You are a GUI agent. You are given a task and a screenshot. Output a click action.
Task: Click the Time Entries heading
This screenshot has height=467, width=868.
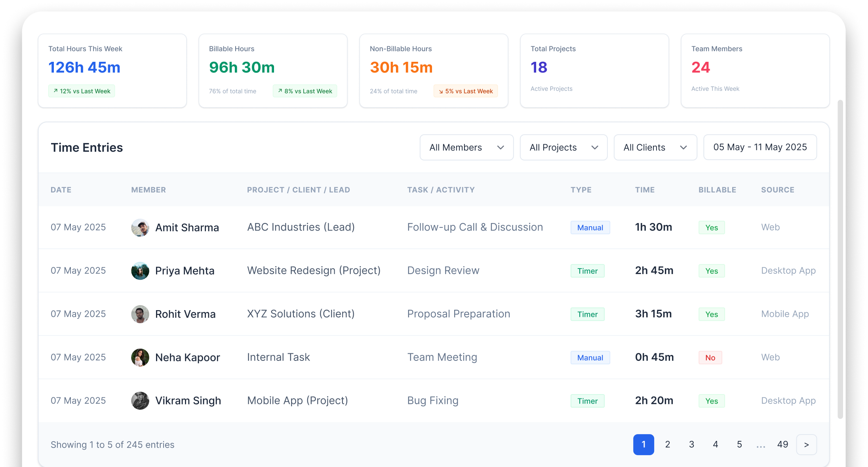coord(87,147)
